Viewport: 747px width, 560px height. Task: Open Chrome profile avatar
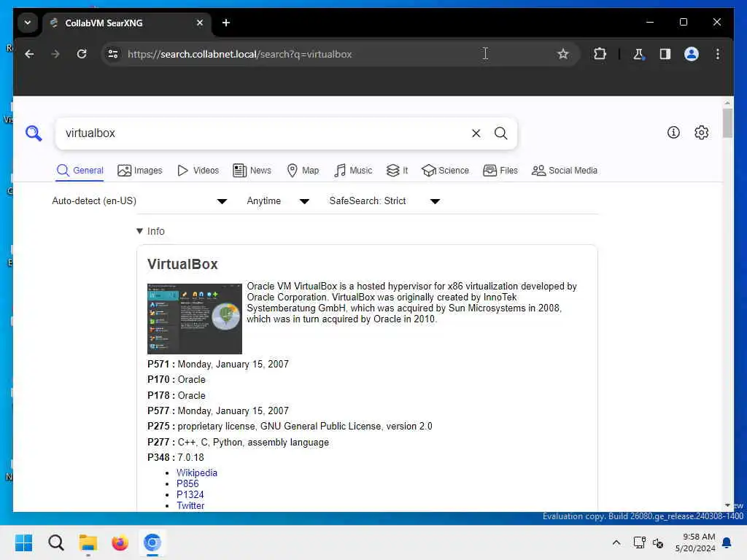(692, 54)
